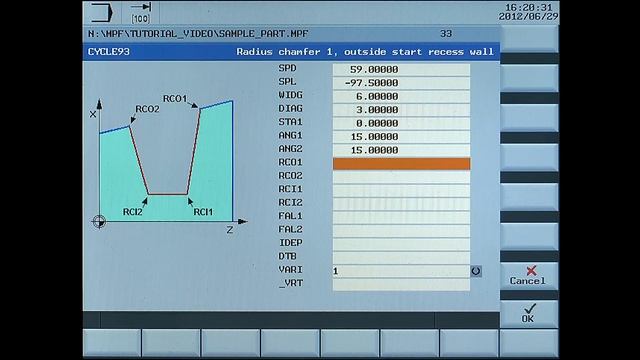Select the IDEP input field
Screen dimensions: 640x360
point(401,244)
